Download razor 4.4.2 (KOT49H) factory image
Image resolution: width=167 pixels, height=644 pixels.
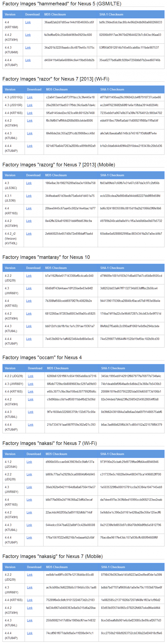point(30,120)
